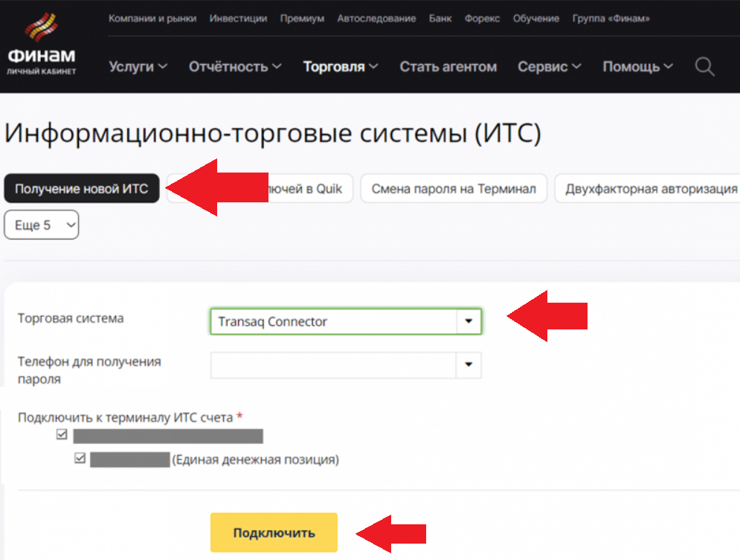This screenshot has height=560, width=740.
Task: Click the Finam logo icon
Action: point(42,28)
